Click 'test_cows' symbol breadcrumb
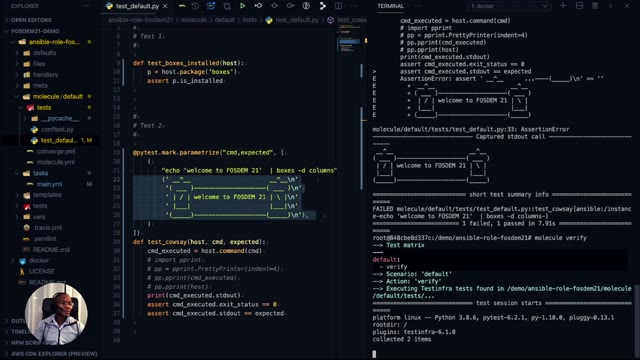The image size is (640, 360). pyautogui.click(x=352, y=20)
